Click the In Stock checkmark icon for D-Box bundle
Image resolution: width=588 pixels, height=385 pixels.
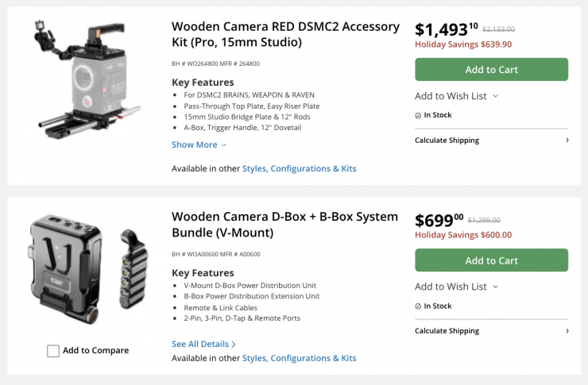(x=418, y=306)
